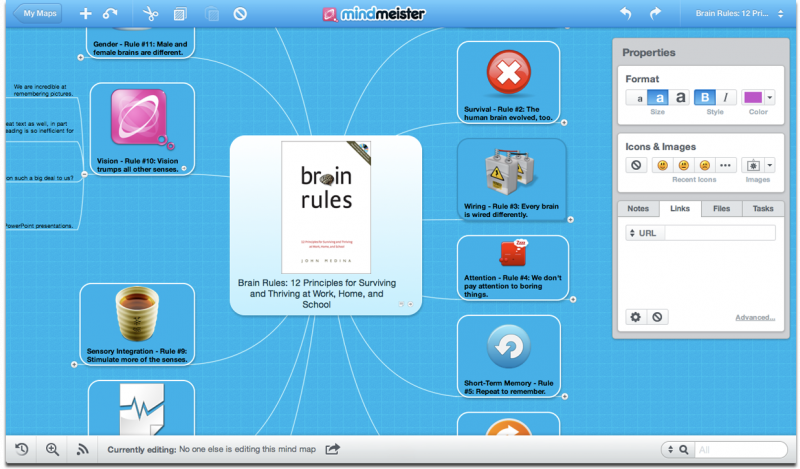Switch to the Notes tab
Viewport: 800px width, 469px height.
[x=638, y=209]
